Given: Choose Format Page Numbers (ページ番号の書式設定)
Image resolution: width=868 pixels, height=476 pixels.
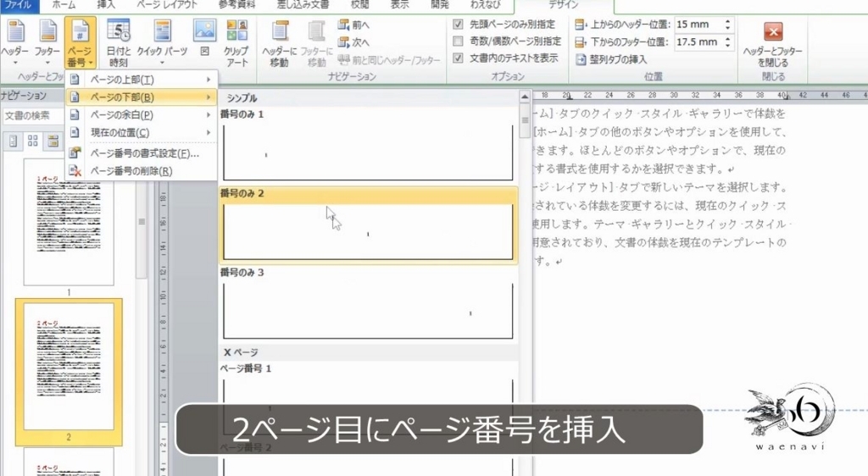Looking at the screenshot, I should 142,153.
